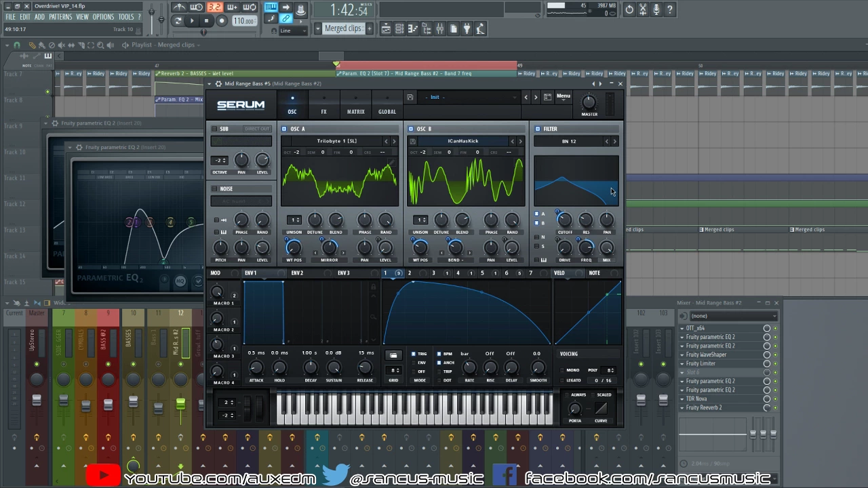This screenshot has height=488, width=868.
Task: Adjust Serum's MASTER volume knob
Action: (x=589, y=102)
